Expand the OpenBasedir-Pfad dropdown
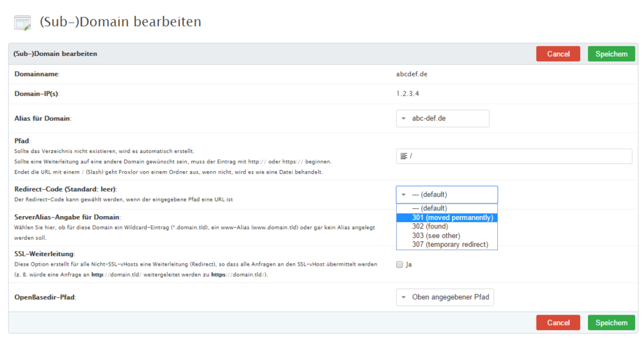 (444, 297)
